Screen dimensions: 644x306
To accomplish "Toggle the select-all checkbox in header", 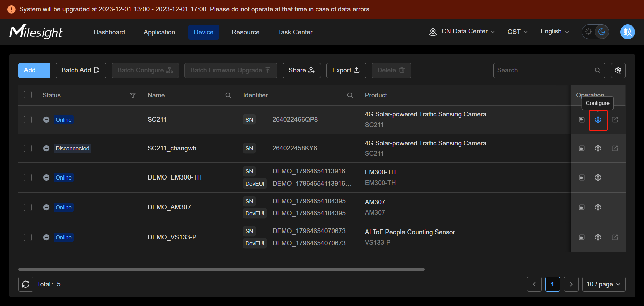I will (28, 95).
